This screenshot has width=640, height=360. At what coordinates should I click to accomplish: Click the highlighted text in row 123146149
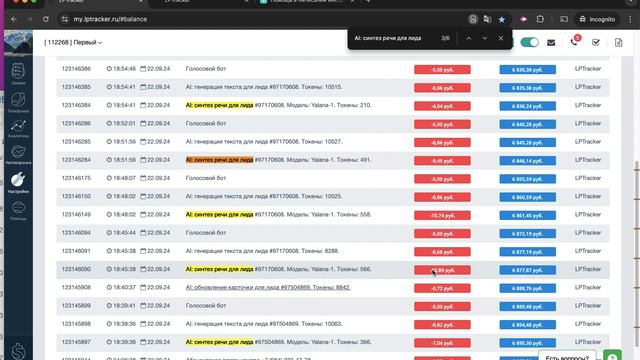220,214
